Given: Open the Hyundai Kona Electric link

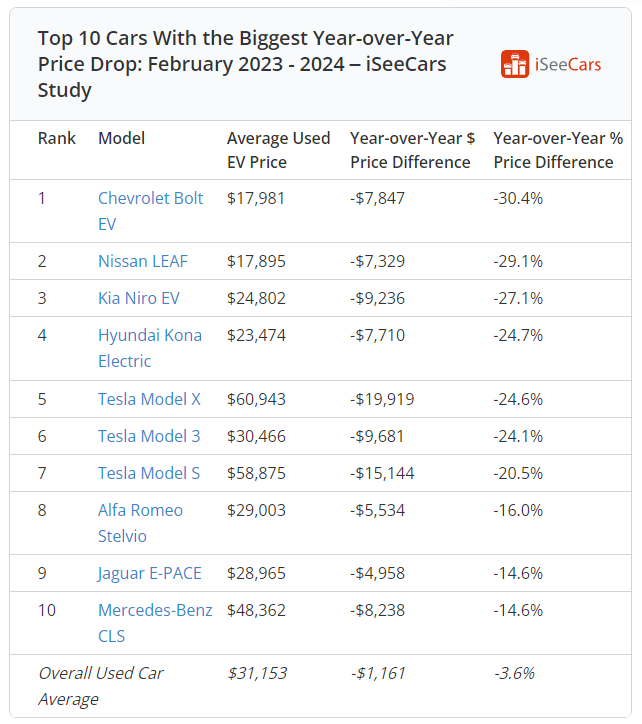Looking at the screenshot, I should (x=150, y=336).
